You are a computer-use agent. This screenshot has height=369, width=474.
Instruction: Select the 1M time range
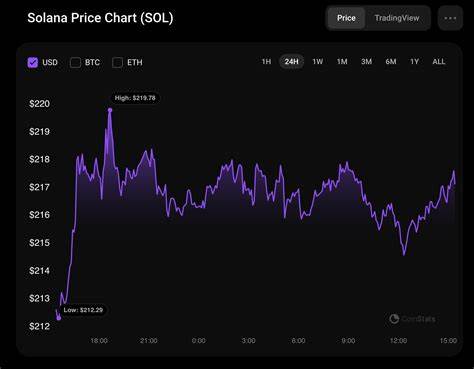pos(342,62)
